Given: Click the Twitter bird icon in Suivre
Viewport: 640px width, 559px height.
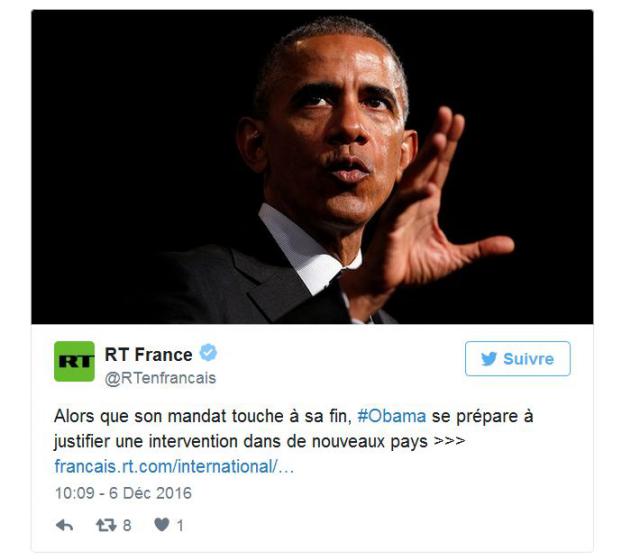Looking at the screenshot, I should coord(489,359).
